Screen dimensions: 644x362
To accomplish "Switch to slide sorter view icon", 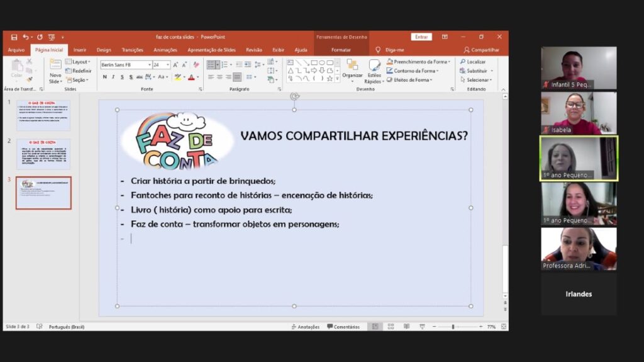I will pos(391,327).
